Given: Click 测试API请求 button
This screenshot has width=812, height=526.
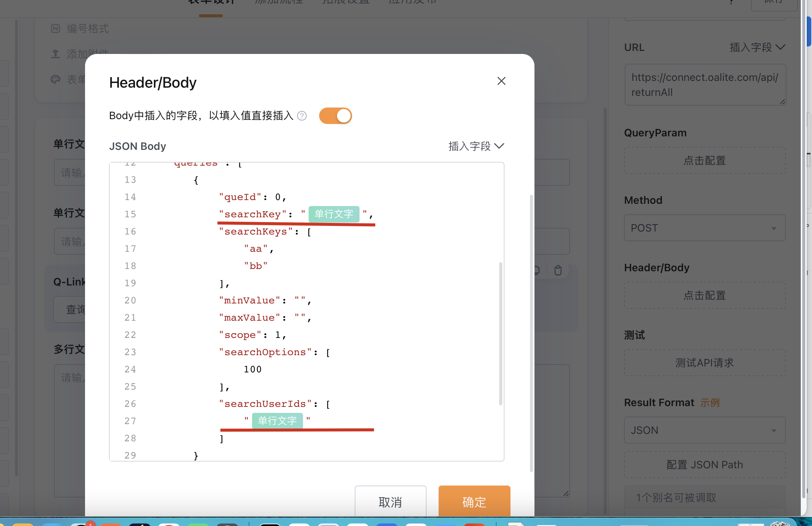Looking at the screenshot, I should coord(705,363).
